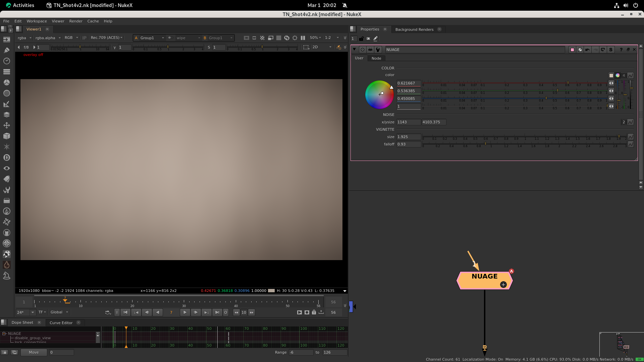The height and width of the screenshot is (362, 644).
Task: Open the Draw nodes toolbar icon
Action: (x=6, y=50)
